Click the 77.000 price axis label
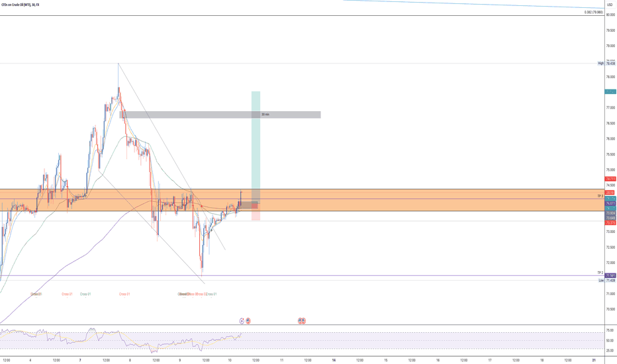 [610, 108]
